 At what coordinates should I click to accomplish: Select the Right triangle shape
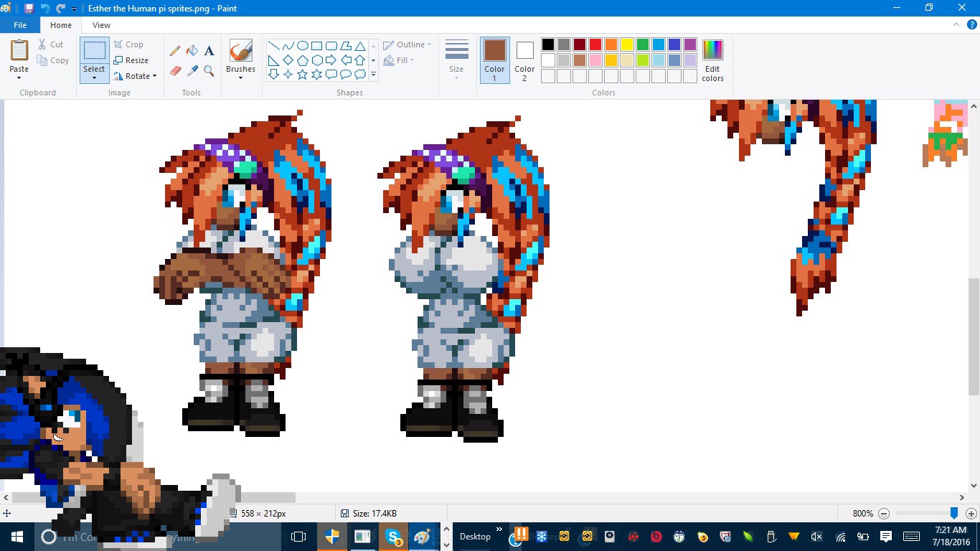click(273, 60)
